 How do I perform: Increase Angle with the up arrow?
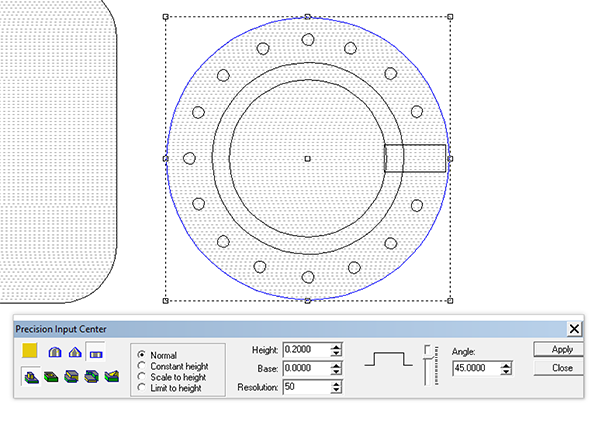coord(506,365)
